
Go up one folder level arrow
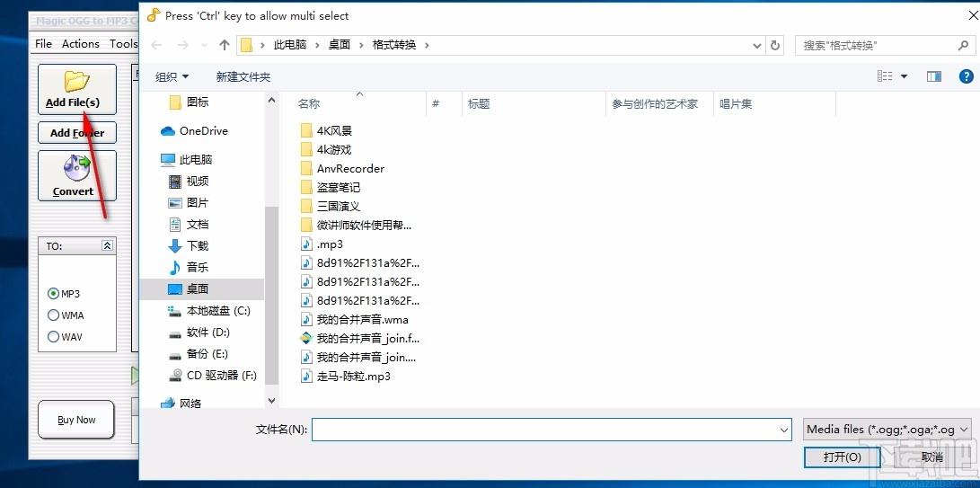[225, 45]
